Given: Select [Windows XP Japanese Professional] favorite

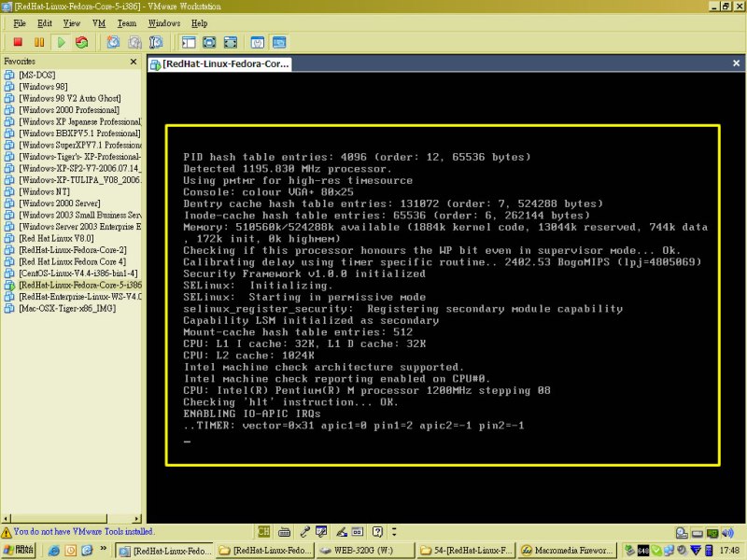Looking at the screenshot, I should pyautogui.click(x=73, y=121).
